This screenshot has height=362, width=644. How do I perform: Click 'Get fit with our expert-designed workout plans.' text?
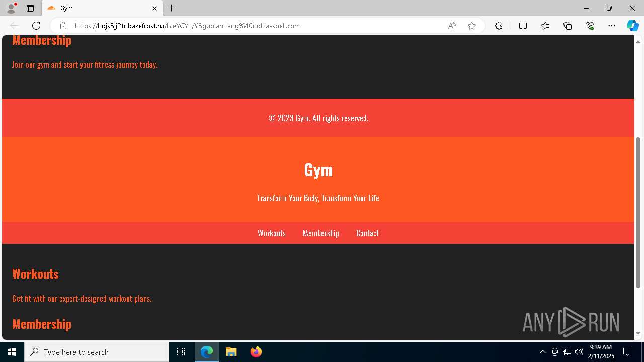82,299
